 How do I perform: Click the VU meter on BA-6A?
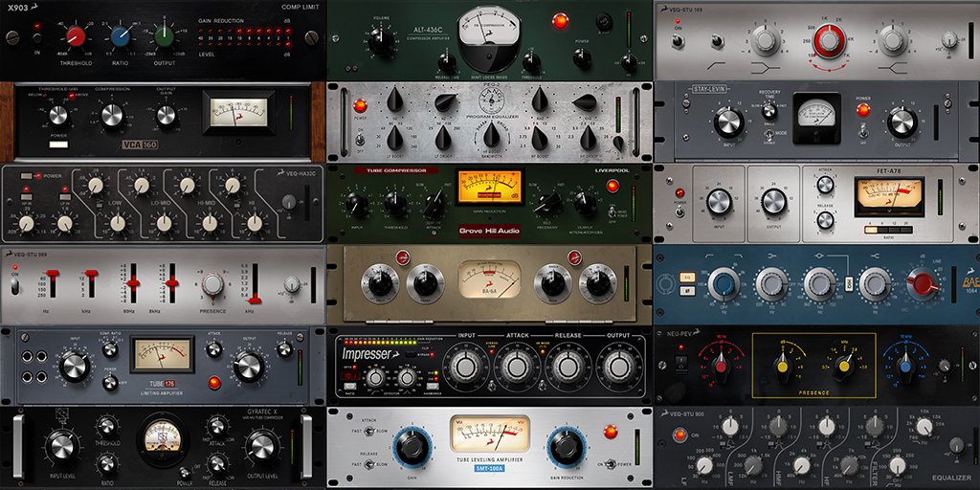tap(489, 278)
